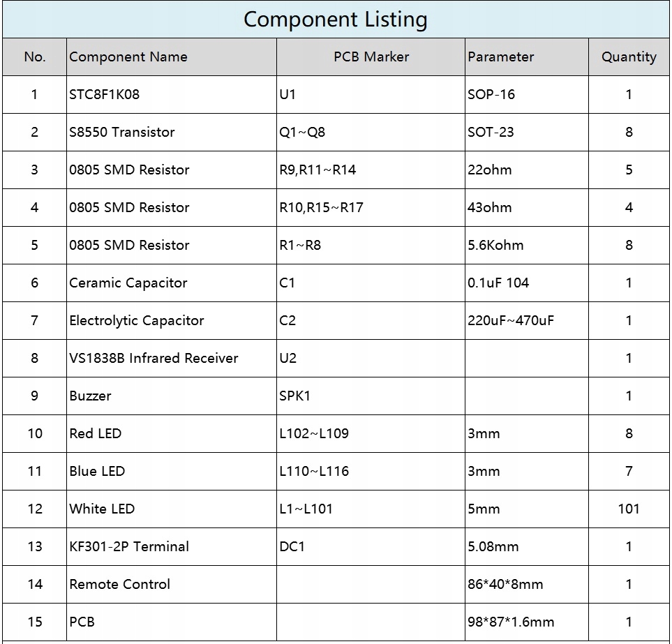Click the "Component Listing" table title
The height and width of the screenshot is (644, 672).
tap(335, 19)
